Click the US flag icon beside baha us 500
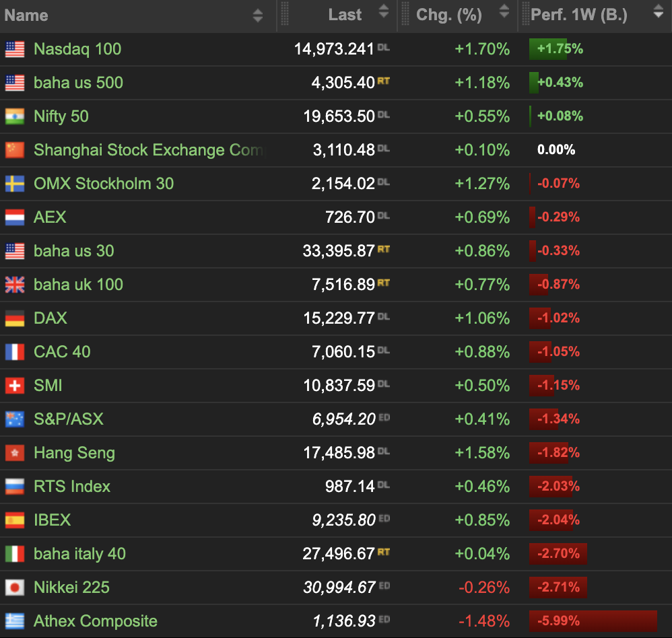Viewport: 672px width, 638px height. click(x=15, y=83)
